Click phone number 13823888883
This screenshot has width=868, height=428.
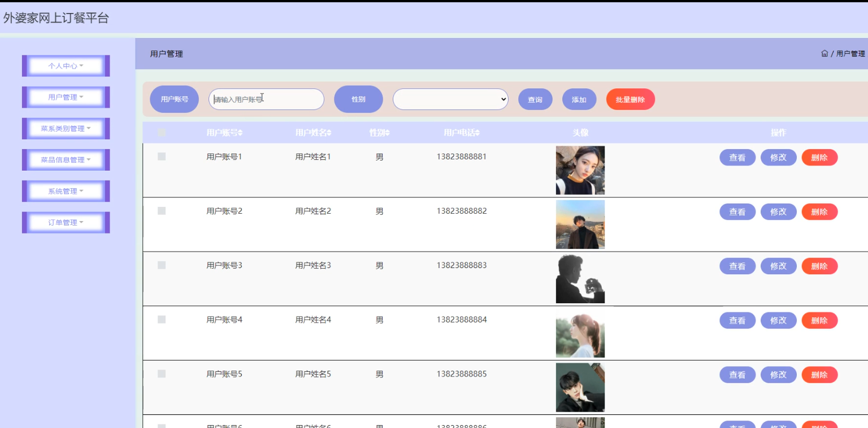click(462, 265)
